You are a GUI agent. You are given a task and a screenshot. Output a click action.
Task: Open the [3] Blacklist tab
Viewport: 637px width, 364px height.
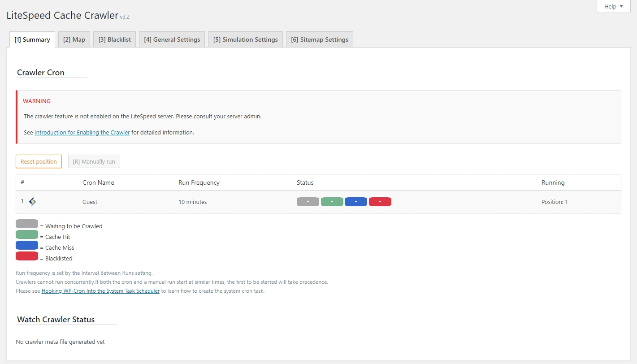115,39
